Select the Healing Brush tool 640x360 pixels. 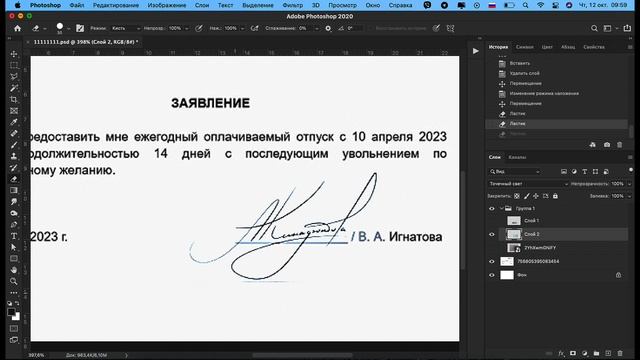point(14,133)
